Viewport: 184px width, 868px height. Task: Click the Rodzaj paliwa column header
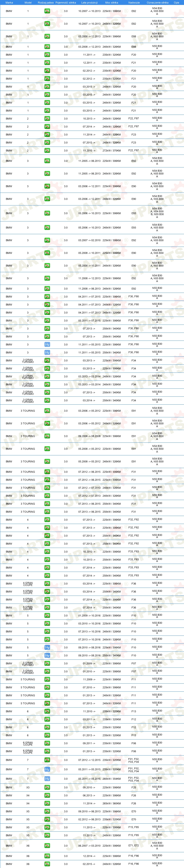coord(46,2)
